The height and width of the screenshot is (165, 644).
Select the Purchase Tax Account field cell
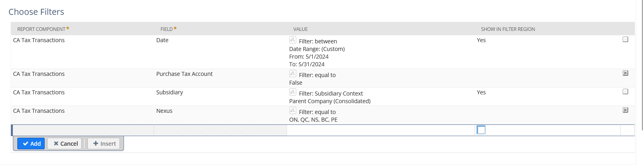(x=184, y=74)
